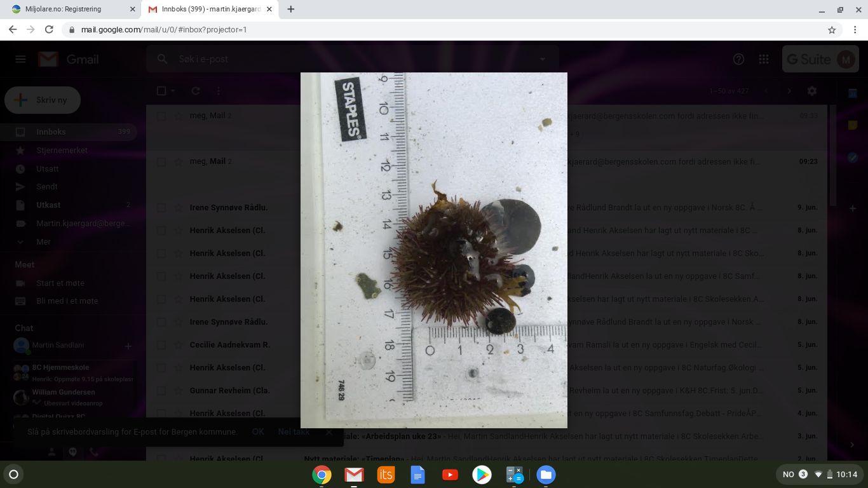Open the select-all dropdown arrow

[x=173, y=91]
